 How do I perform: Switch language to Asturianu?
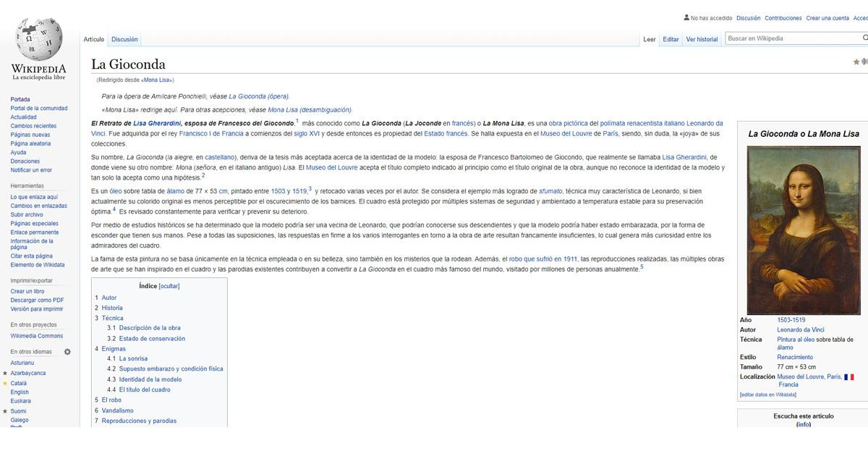click(21, 363)
